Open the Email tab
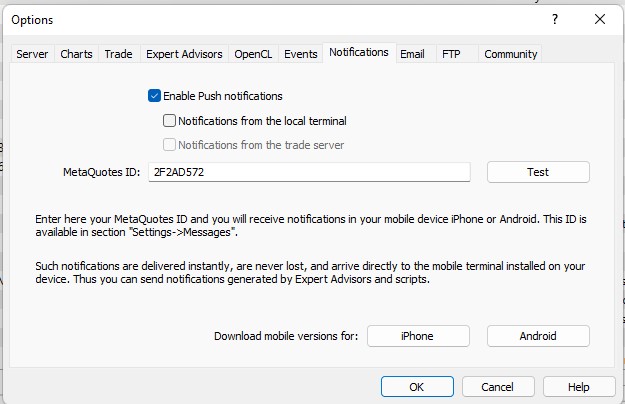Screen dimensions: 625x404 [x=412, y=54]
